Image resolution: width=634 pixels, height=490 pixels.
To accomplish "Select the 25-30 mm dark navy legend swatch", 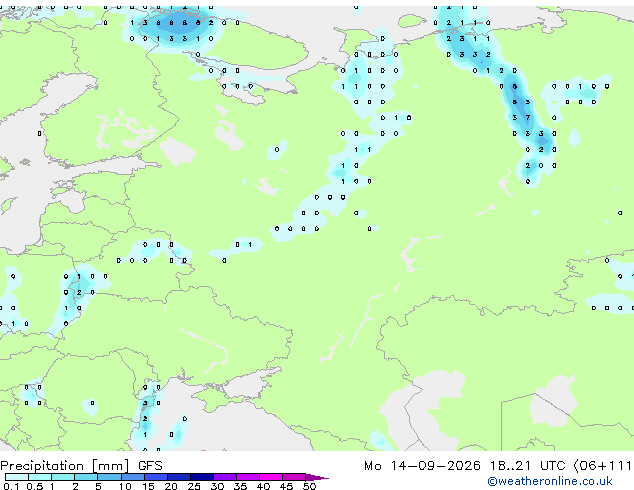I will [x=202, y=477].
